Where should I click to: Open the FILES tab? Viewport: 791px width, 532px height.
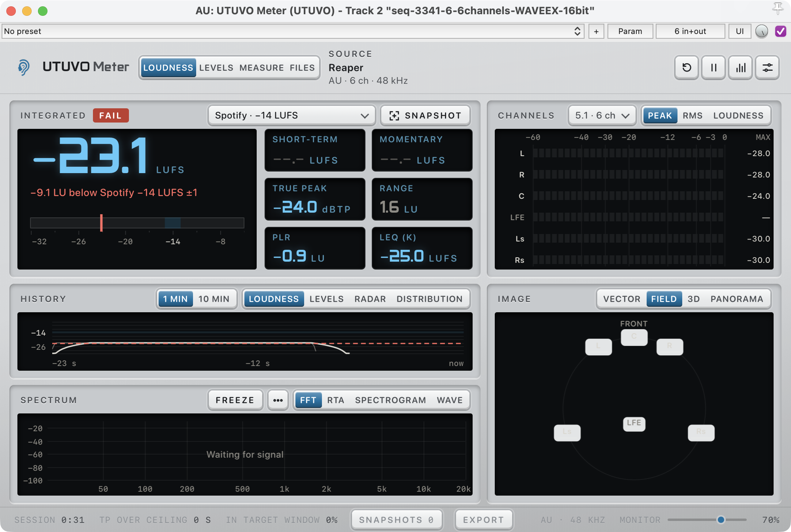point(302,68)
